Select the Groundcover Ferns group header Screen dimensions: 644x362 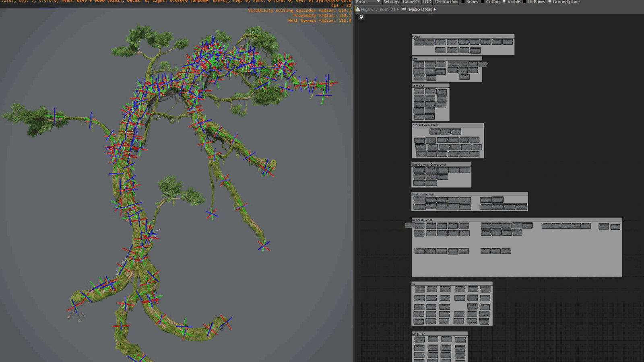pyautogui.click(x=448, y=125)
